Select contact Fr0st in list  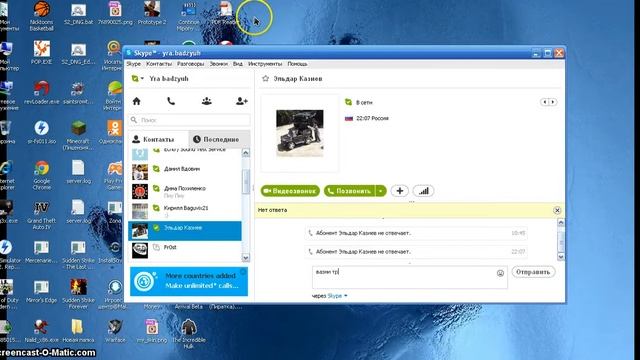tap(185, 250)
